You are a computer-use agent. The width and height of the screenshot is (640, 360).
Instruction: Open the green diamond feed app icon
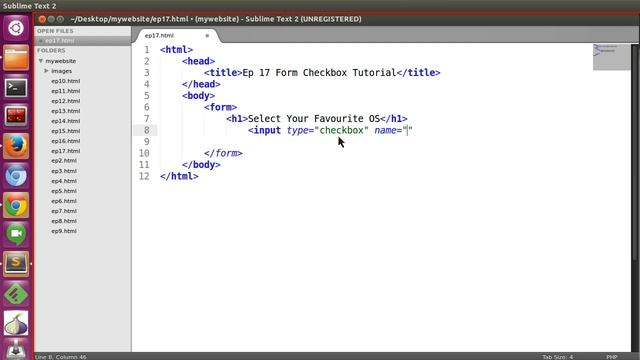pos(16,294)
